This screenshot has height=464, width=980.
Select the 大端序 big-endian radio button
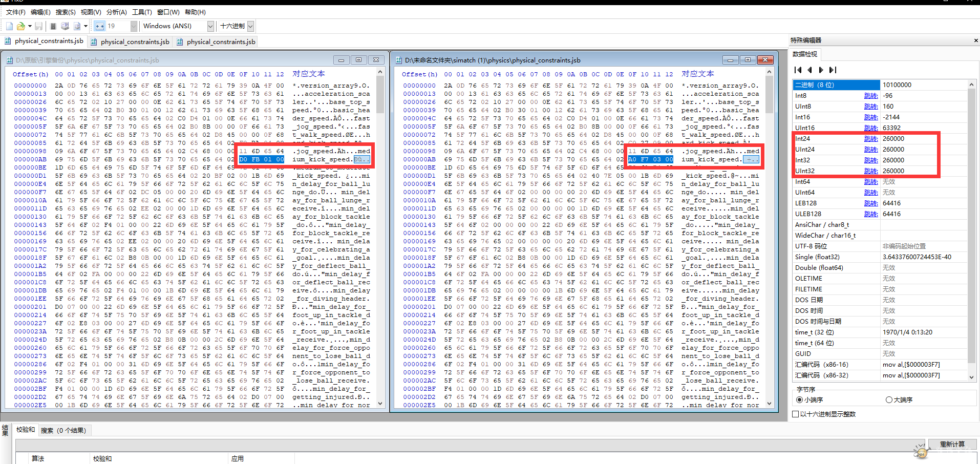tap(889, 400)
